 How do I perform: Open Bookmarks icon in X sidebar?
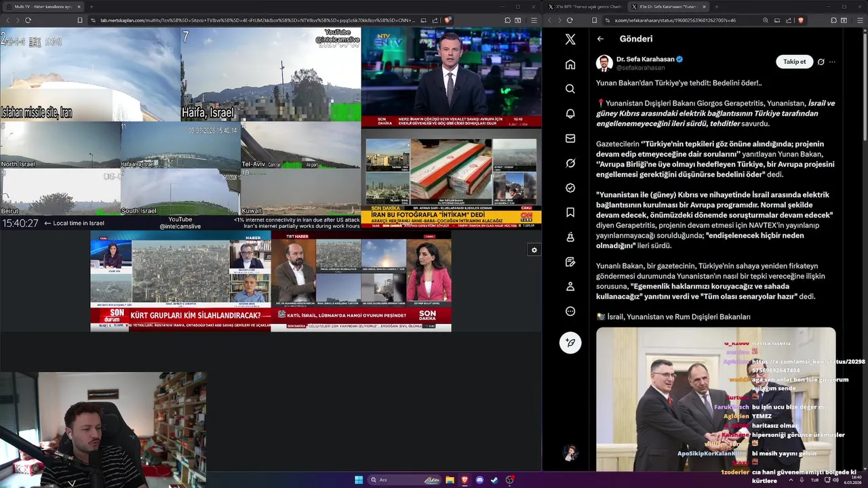(x=570, y=212)
